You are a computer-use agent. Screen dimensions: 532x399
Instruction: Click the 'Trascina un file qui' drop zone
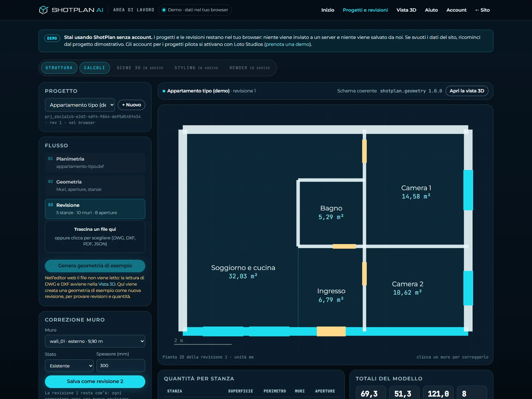(95, 237)
